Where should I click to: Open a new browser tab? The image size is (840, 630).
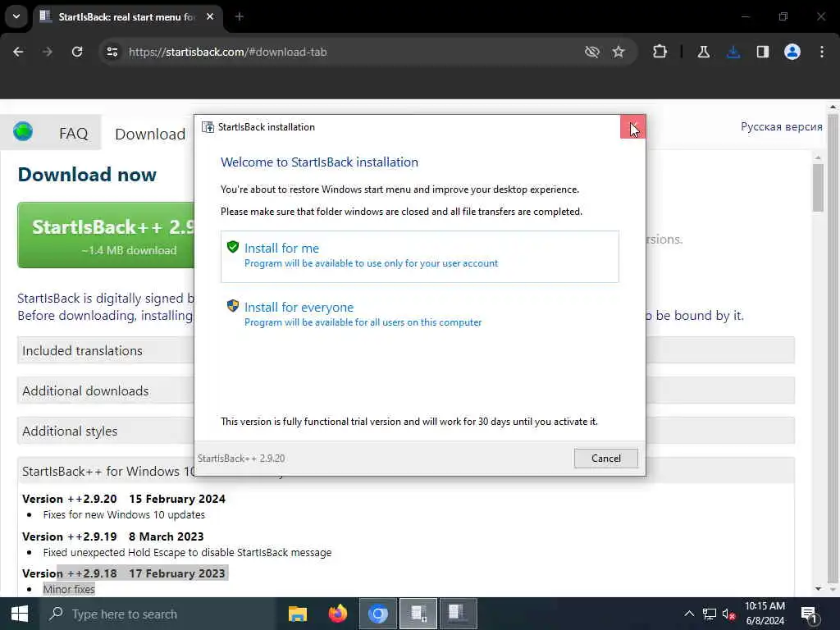(240, 16)
